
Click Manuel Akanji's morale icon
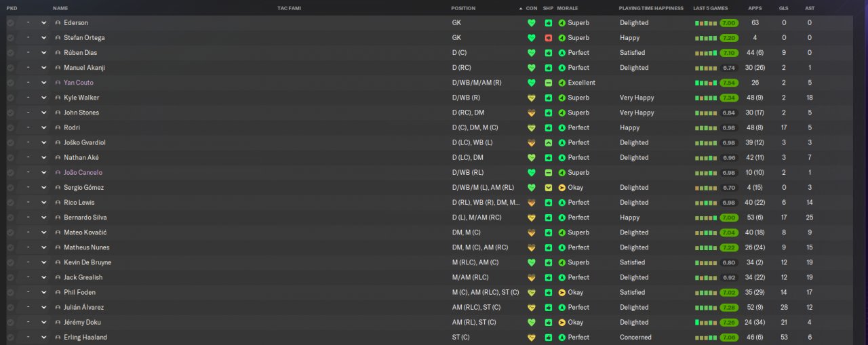(561, 68)
